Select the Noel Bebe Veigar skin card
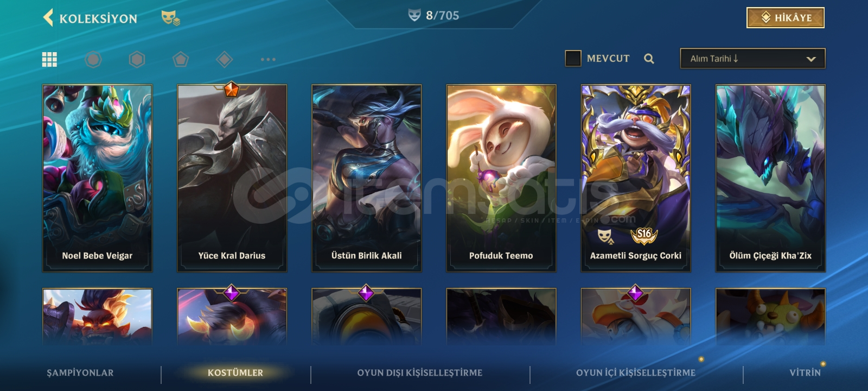The image size is (868, 391). pos(97,178)
